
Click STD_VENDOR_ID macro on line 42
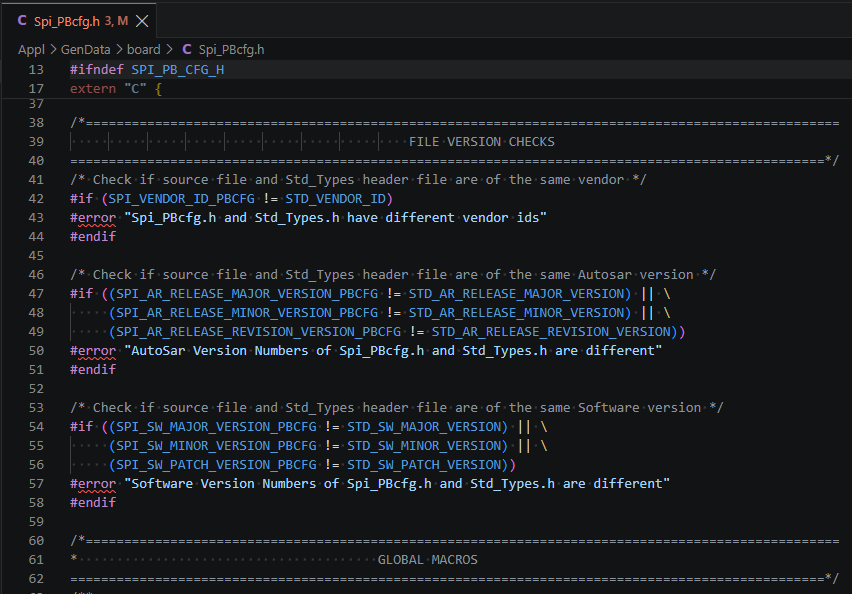point(335,198)
